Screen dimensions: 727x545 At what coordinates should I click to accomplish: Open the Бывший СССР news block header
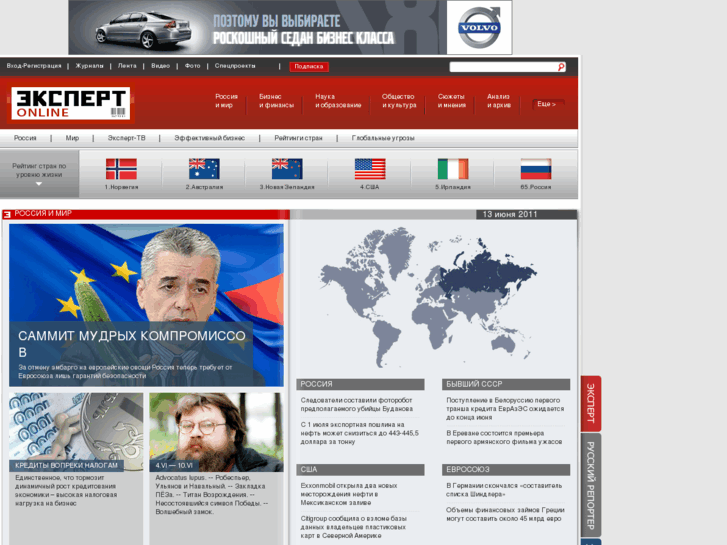click(506, 384)
